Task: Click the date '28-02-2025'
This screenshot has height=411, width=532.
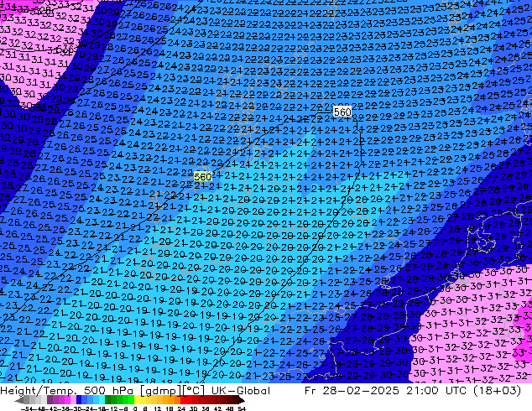Action: [x=360, y=391]
